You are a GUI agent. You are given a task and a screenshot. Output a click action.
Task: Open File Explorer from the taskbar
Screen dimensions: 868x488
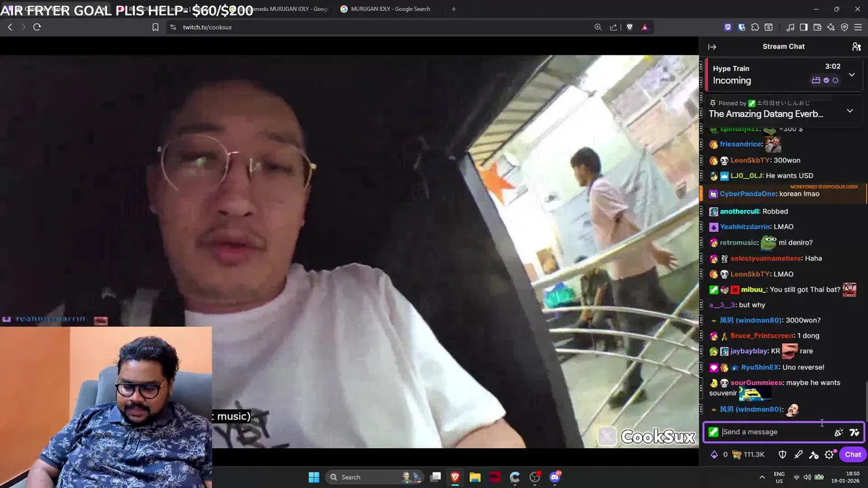(x=475, y=477)
